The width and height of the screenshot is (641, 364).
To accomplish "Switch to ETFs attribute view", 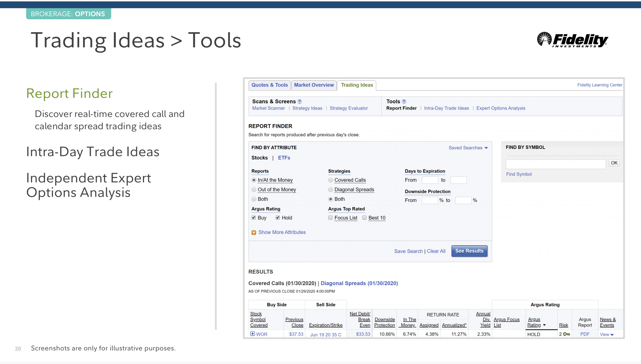I will [284, 158].
